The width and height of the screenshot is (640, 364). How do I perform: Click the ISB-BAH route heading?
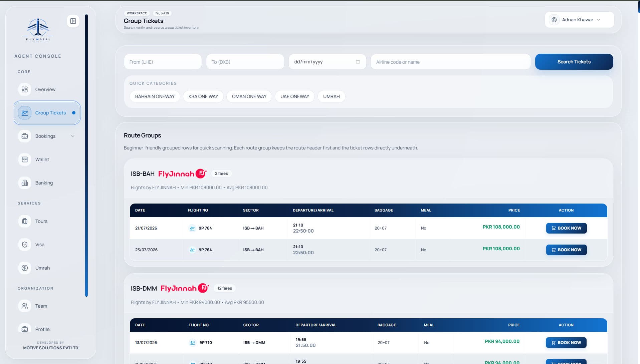coord(143,174)
